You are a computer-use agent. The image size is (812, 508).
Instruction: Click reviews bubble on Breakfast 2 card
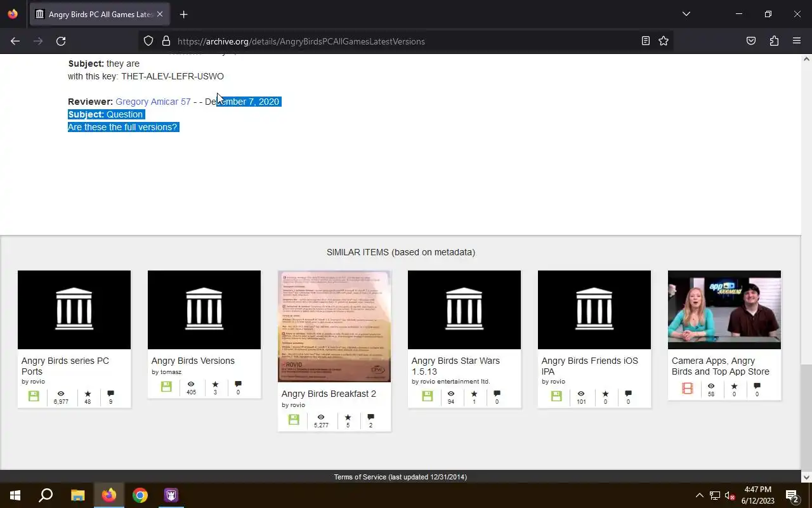pos(370,417)
